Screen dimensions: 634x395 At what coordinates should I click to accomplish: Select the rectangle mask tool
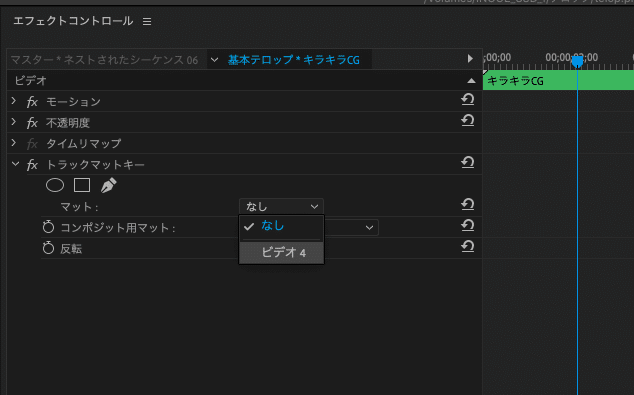click(82, 186)
